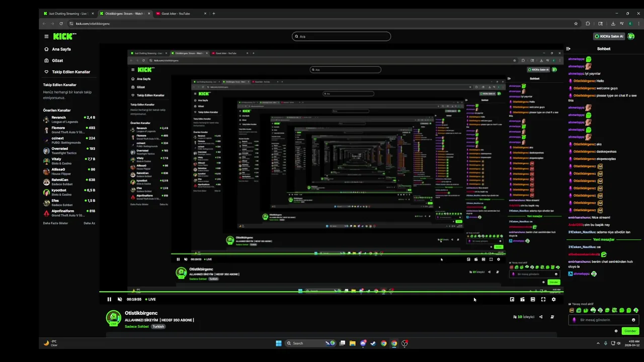Expand recommended list with Daha Fazla Göster

coord(55,223)
